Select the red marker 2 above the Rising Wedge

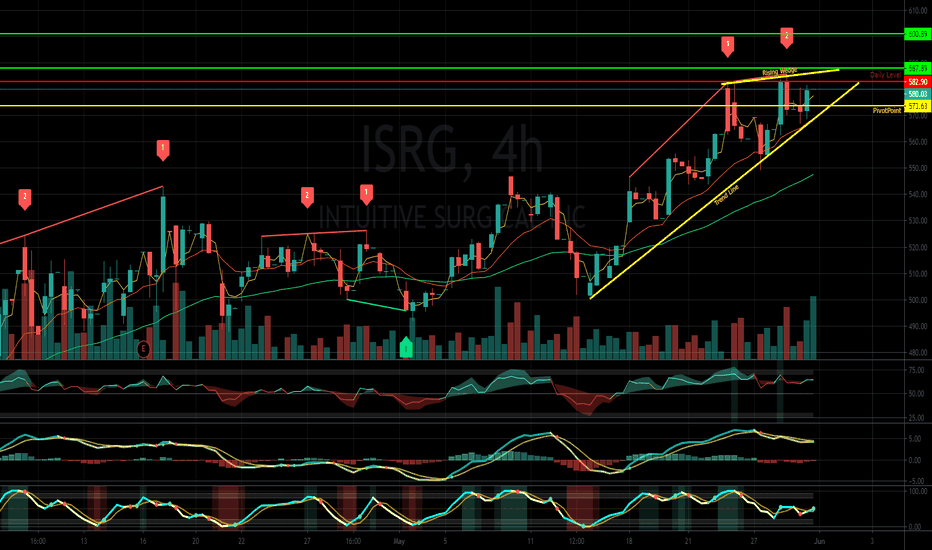pyautogui.click(x=786, y=37)
